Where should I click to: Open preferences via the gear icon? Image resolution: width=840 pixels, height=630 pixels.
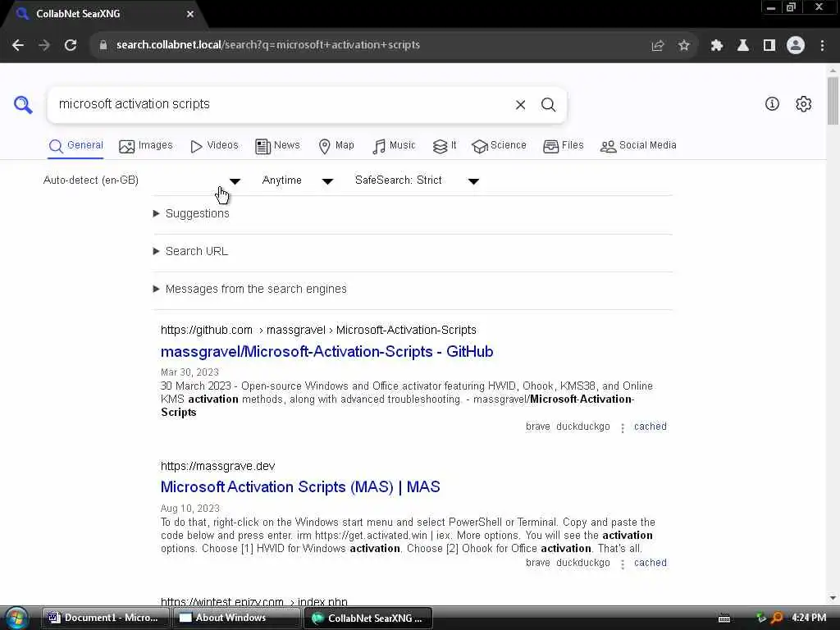pyautogui.click(x=803, y=104)
